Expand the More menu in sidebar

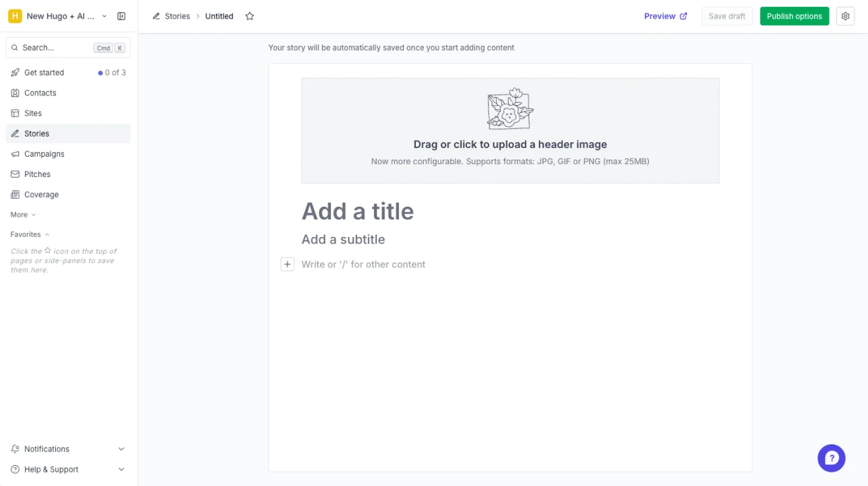[24, 215]
